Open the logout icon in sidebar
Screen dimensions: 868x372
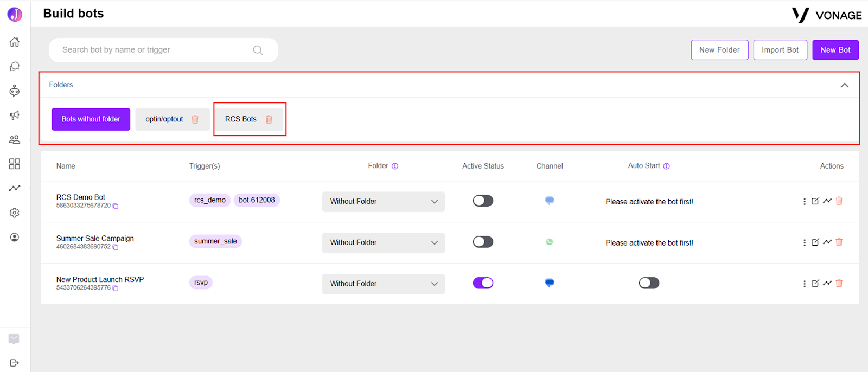click(x=15, y=363)
